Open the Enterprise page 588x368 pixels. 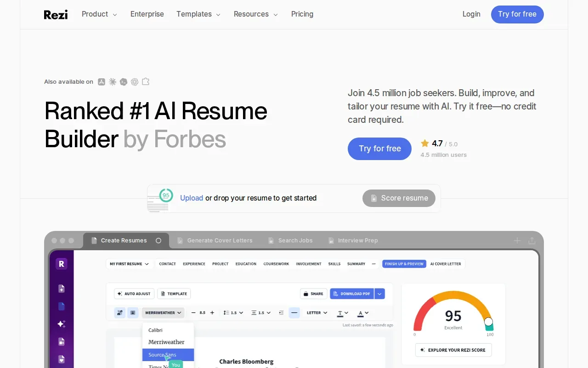tap(147, 14)
